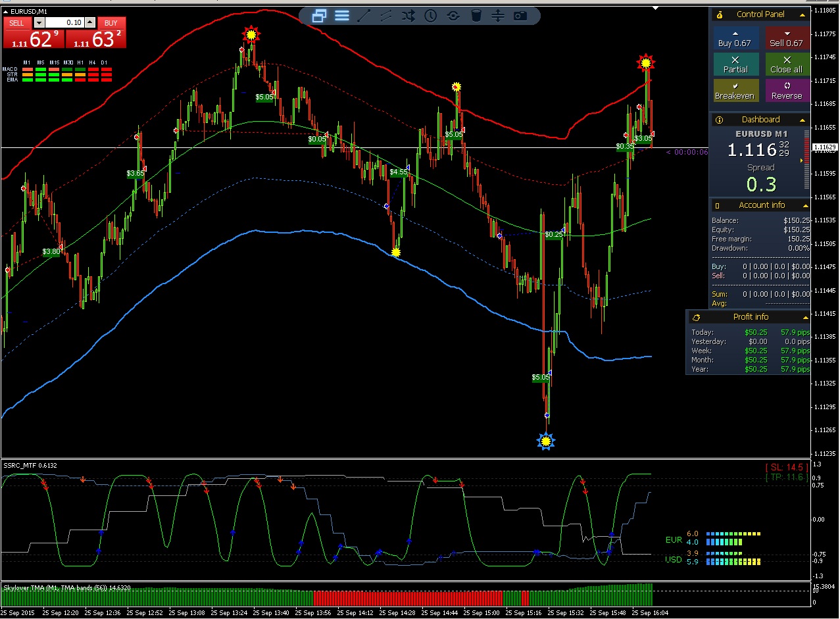Click the USD currency strength meter bars
Viewport: 840px width, 619px height.
733,558
